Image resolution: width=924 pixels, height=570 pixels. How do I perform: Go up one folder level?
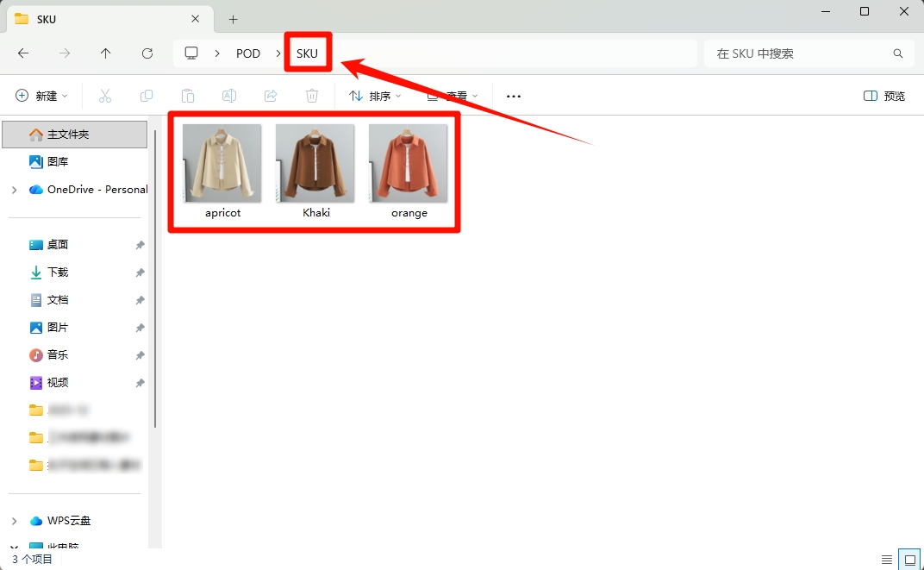pyautogui.click(x=106, y=53)
